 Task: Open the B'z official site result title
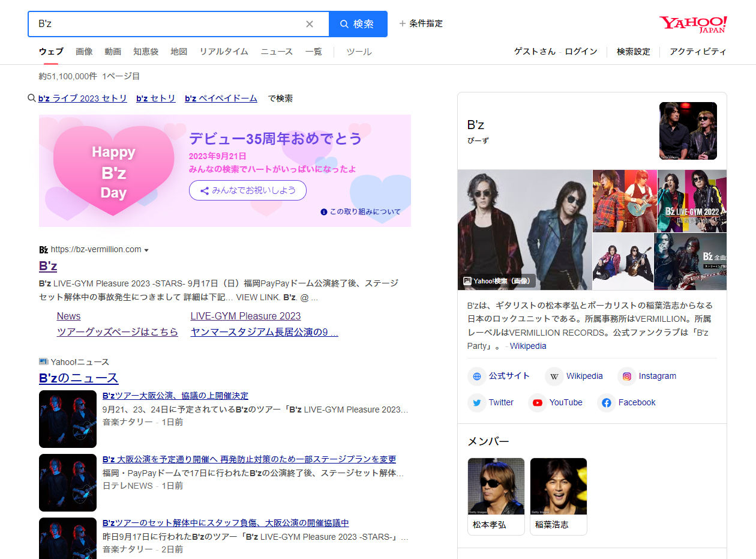[x=48, y=266]
